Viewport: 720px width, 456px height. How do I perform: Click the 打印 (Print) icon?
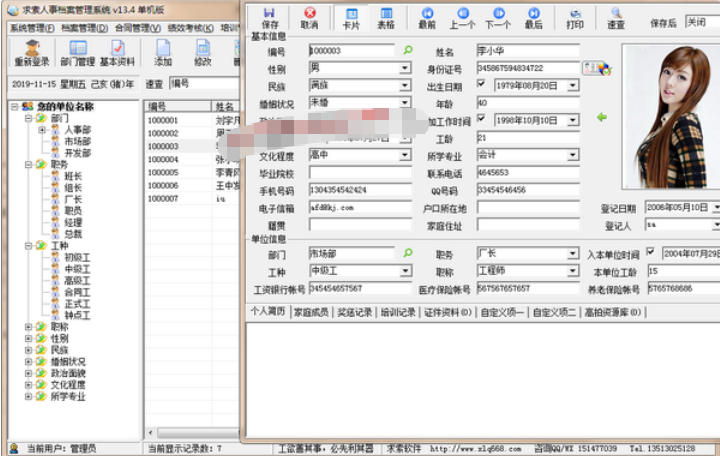coord(575,16)
